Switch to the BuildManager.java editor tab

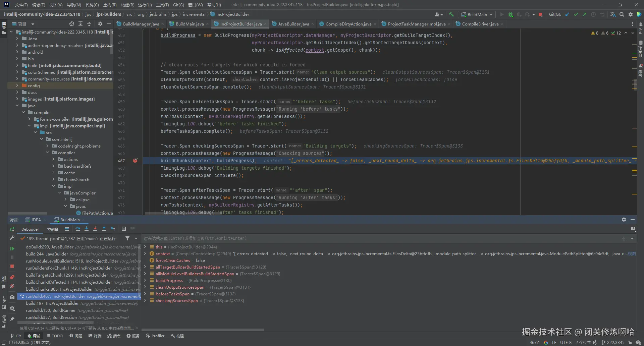pos(141,24)
